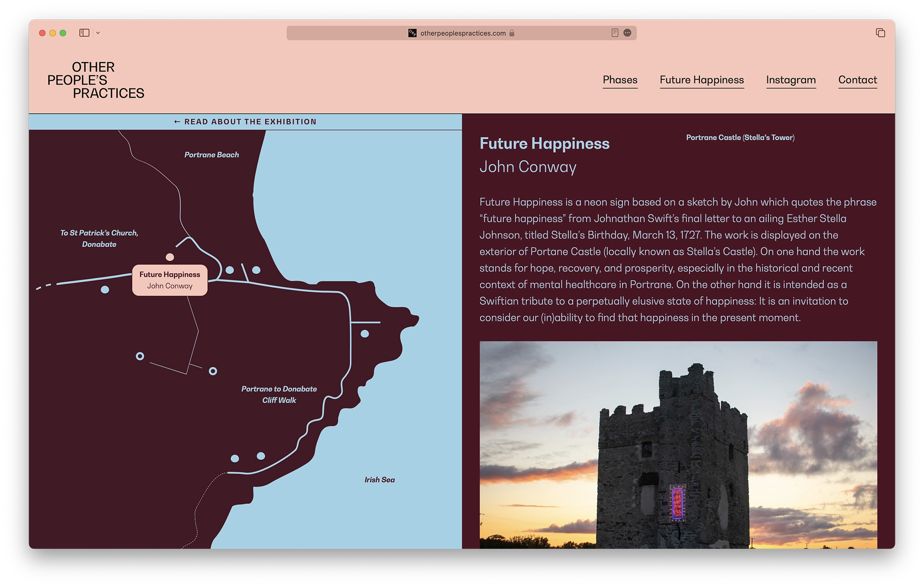The height and width of the screenshot is (587, 924).
Task: Open the Future Happiness nav item
Action: 701,80
